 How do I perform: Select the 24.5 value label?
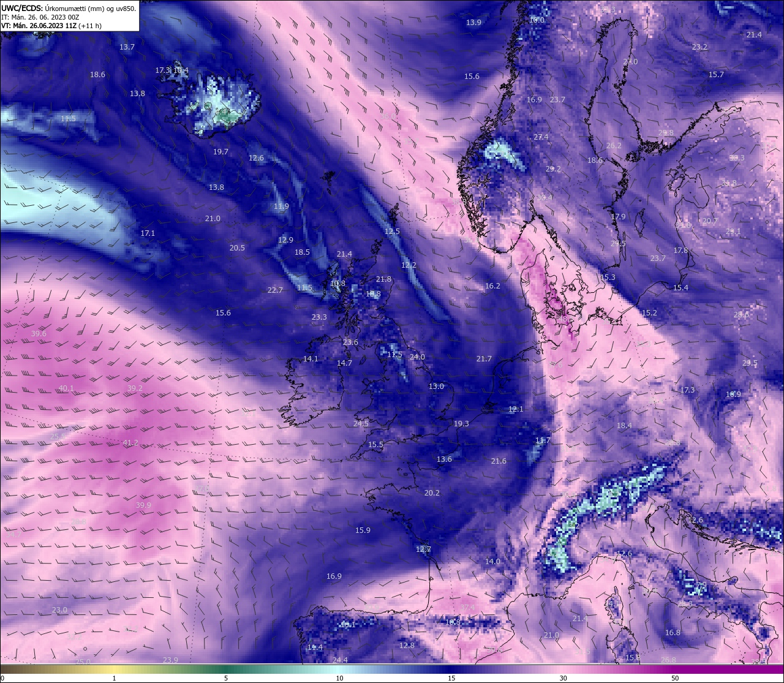click(361, 424)
